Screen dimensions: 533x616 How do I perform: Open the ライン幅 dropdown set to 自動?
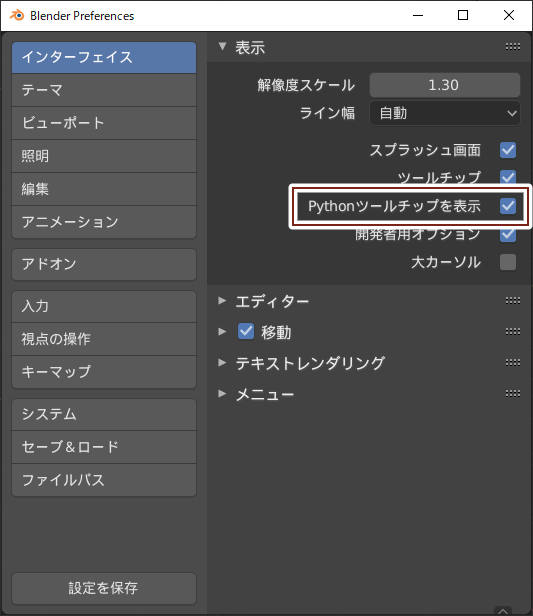(445, 114)
